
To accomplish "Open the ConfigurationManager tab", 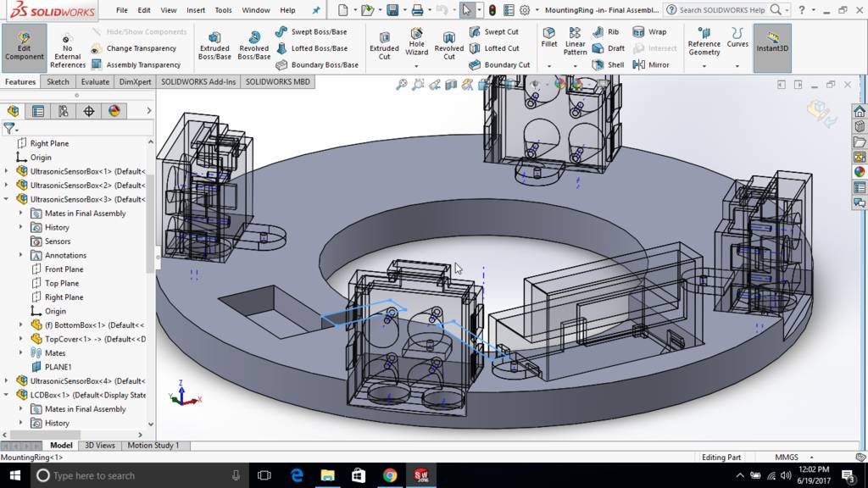I will pyautogui.click(x=64, y=111).
